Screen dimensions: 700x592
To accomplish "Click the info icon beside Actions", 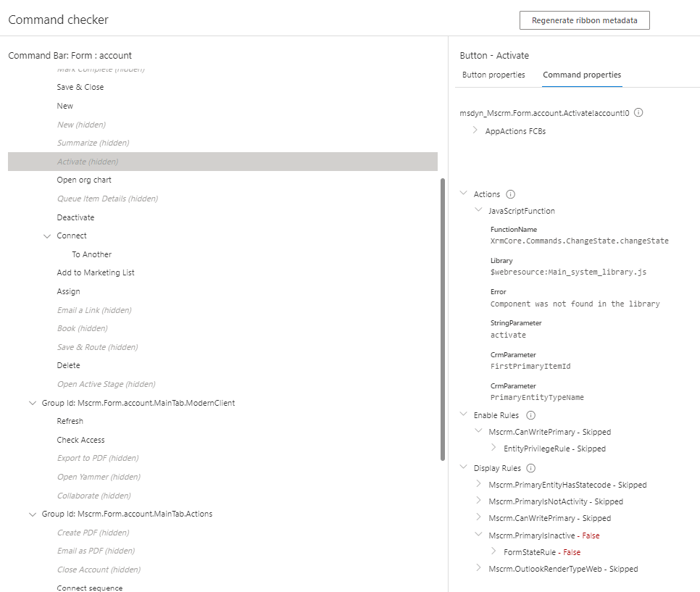I will pos(510,194).
